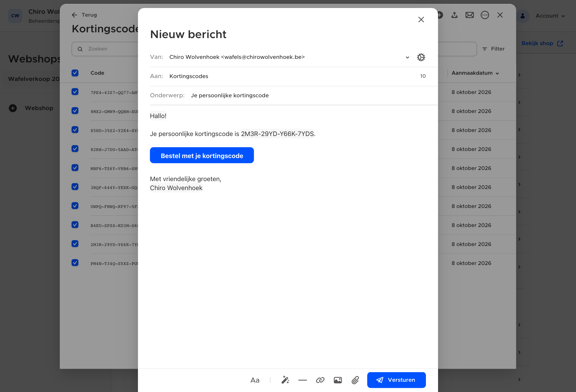Screen dimensions: 576x392
Task: Click the account avatar icon
Action: tap(523, 16)
